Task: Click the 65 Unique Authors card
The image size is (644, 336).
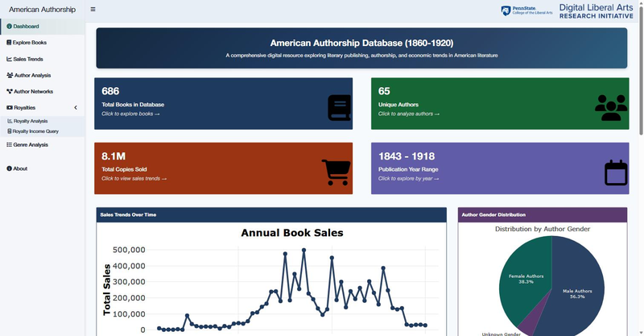Action: pyautogui.click(x=500, y=104)
